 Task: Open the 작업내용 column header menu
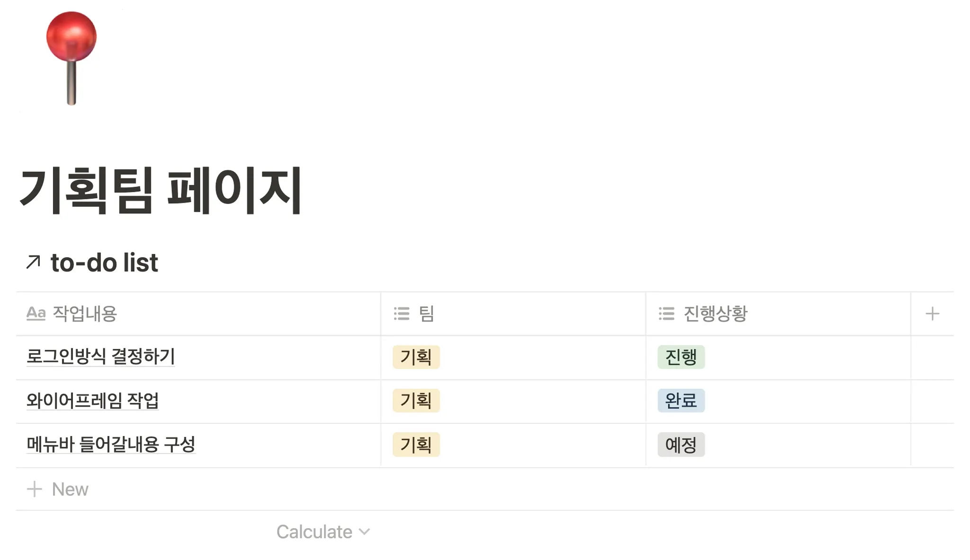tap(85, 313)
